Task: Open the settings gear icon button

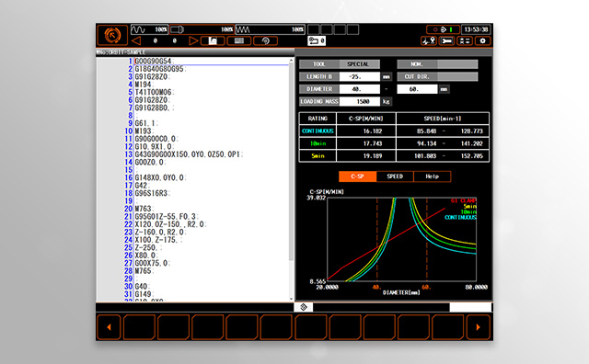Action: click(x=482, y=40)
